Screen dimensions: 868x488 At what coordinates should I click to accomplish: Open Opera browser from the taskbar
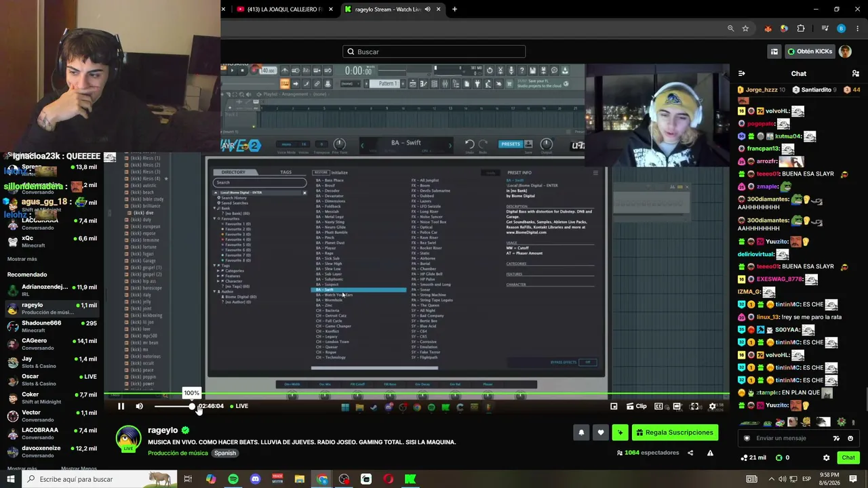point(388,479)
